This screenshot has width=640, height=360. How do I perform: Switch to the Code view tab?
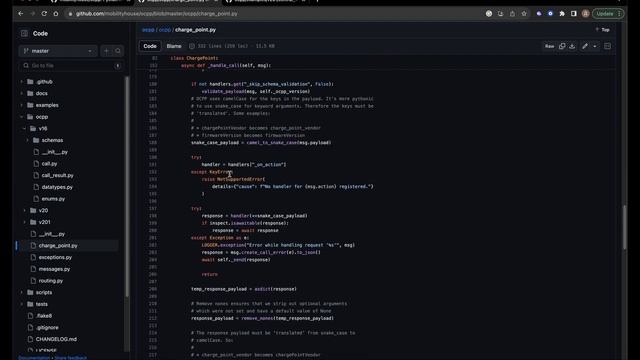(150, 46)
